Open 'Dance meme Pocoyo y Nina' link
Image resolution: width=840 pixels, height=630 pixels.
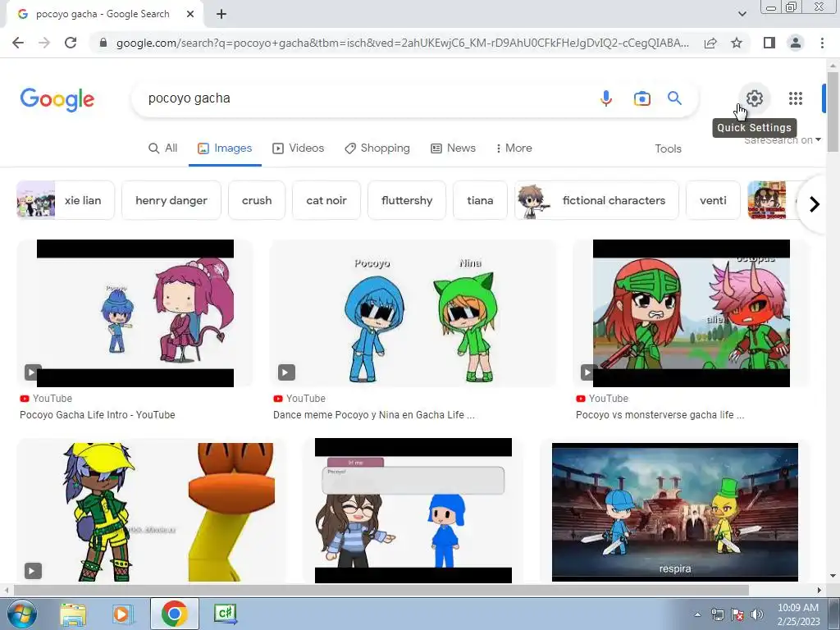pos(373,414)
